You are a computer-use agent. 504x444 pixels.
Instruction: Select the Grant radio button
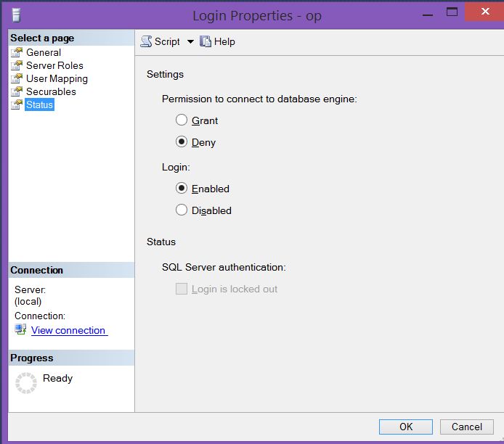(182, 120)
